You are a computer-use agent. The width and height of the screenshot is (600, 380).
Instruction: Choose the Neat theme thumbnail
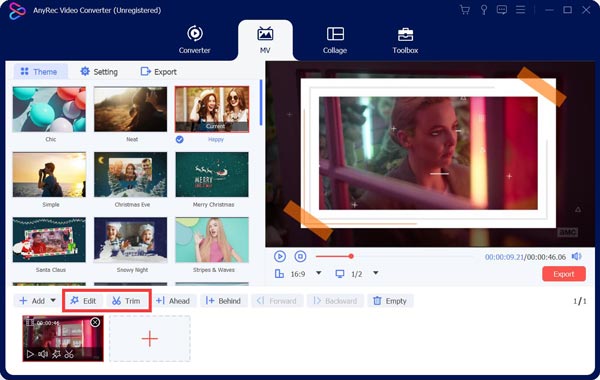tap(130, 109)
